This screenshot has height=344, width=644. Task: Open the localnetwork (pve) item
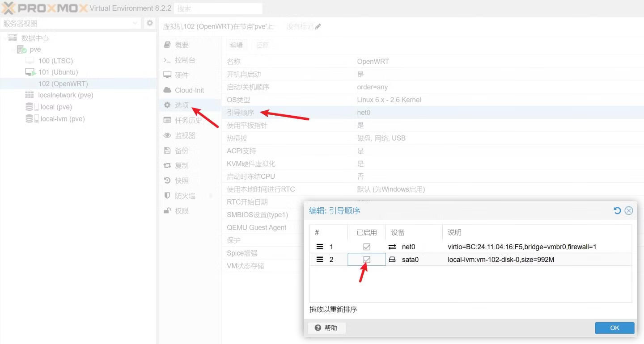[x=65, y=95]
